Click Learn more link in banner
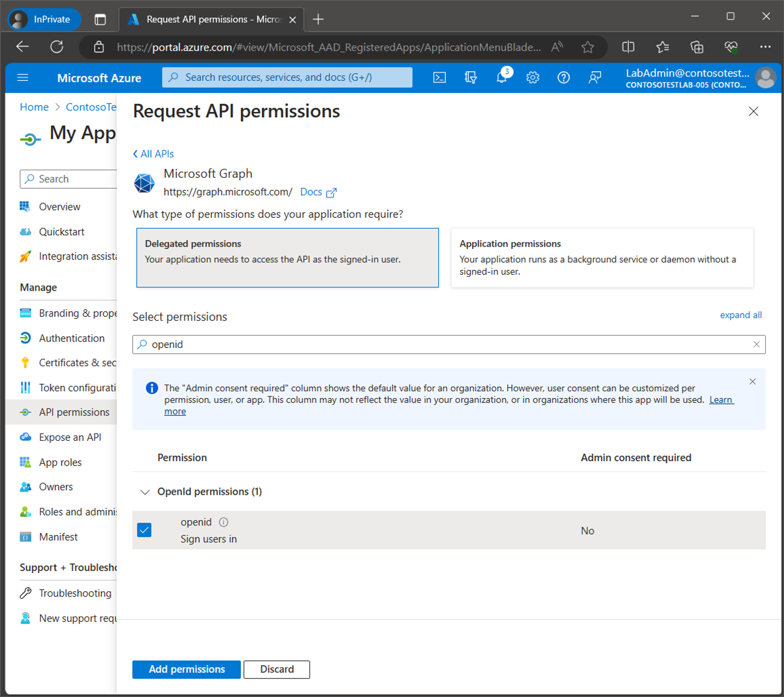The height and width of the screenshot is (697, 784). click(x=721, y=400)
